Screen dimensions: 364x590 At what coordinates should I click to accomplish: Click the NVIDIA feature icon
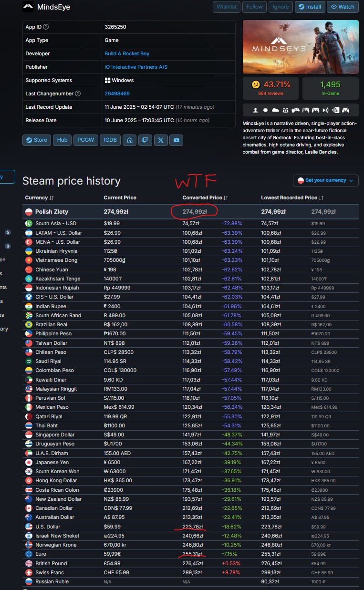336,110
